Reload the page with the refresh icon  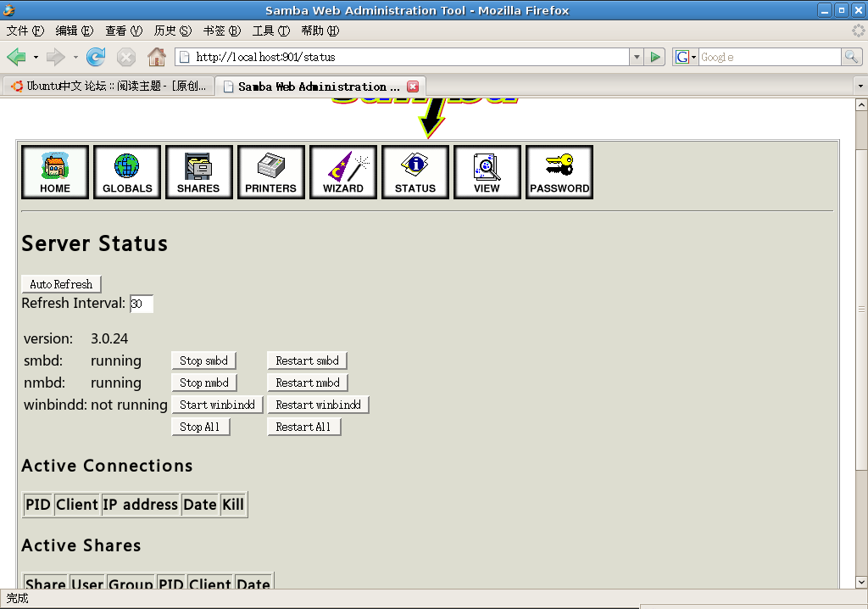pyautogui.click(x=96, y=57)
